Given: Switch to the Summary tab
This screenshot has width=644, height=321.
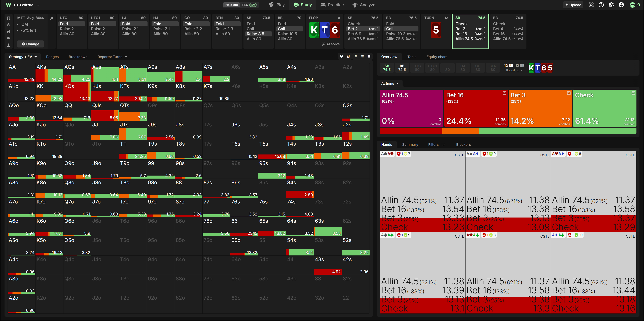Looking at the screenshot, I should point(410,144).
